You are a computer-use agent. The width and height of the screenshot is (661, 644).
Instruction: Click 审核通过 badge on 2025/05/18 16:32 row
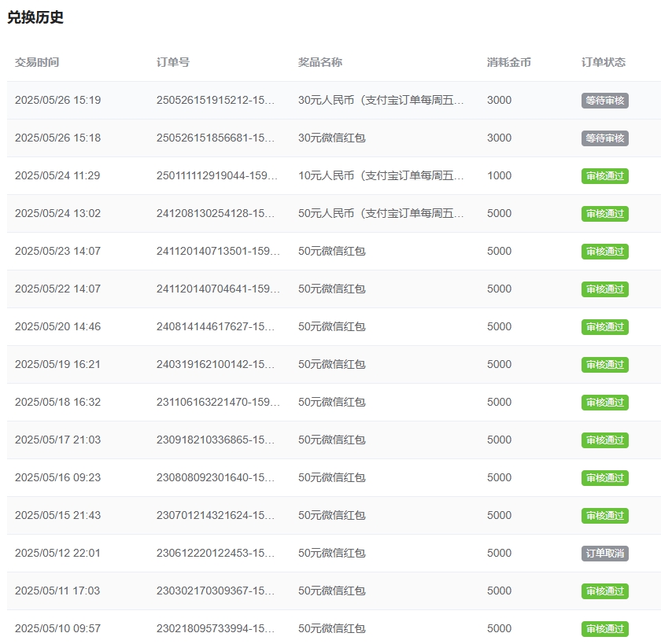click(x=605, y=403)
